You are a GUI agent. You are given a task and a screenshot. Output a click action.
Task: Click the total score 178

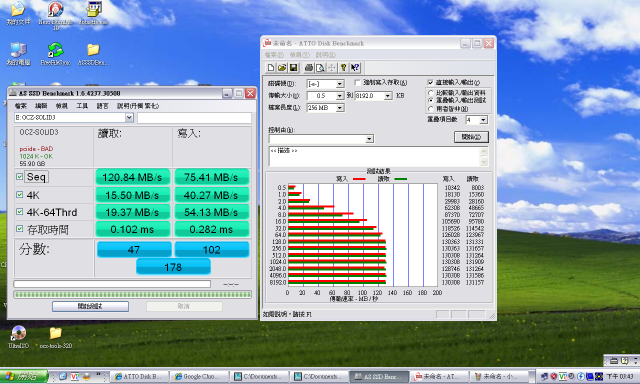[173, 267]
